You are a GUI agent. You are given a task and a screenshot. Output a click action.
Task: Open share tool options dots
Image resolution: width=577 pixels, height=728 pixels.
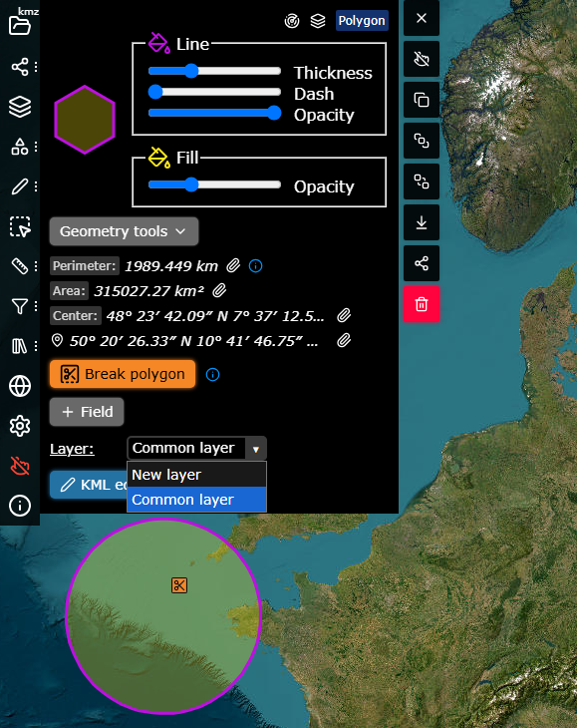click(x=36, y=67)
